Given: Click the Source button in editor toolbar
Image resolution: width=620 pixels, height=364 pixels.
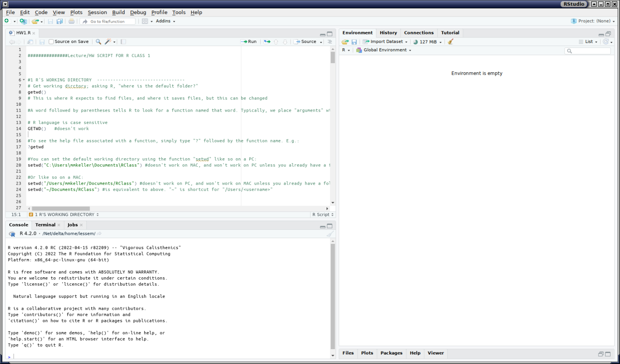Looking at the screenshot, I should (305, 42).
